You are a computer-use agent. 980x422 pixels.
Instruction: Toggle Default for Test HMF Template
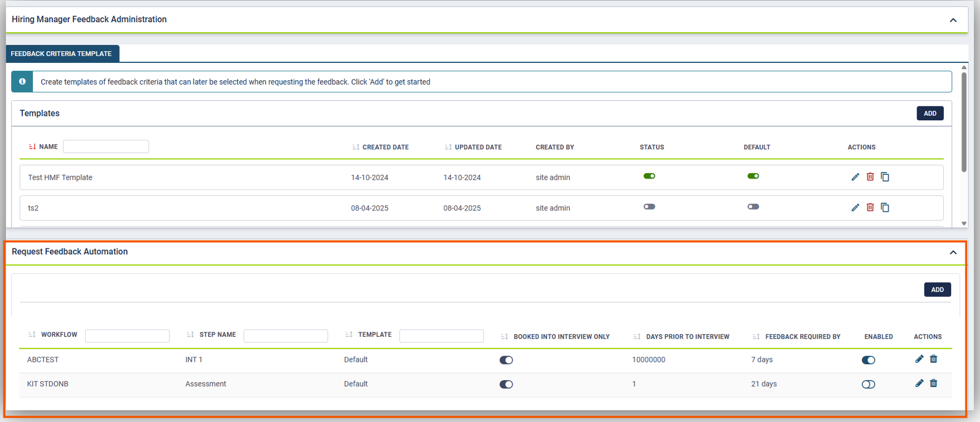pyautogui.click(x=753, y=176)
